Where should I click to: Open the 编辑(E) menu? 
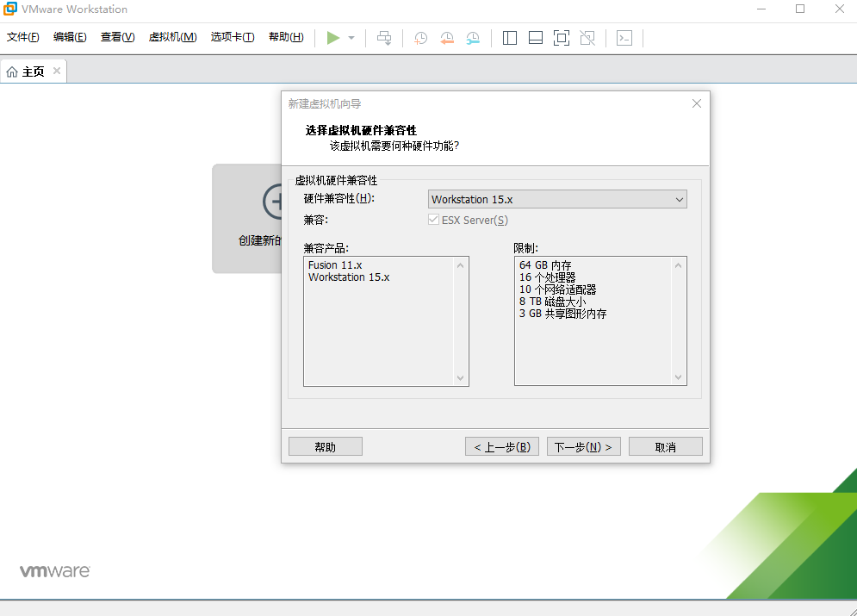pyautogui.click(x=70, y=37)
